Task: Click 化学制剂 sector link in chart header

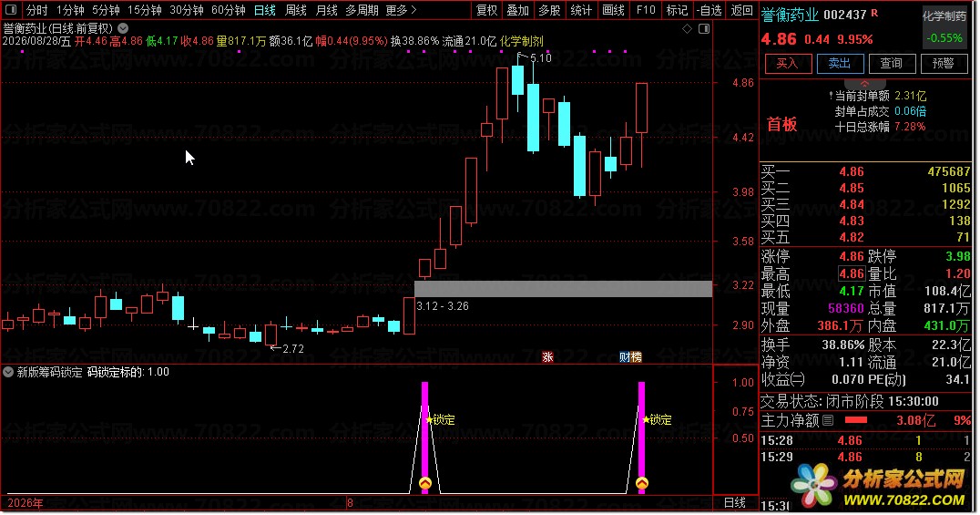Action: point(522,41)
